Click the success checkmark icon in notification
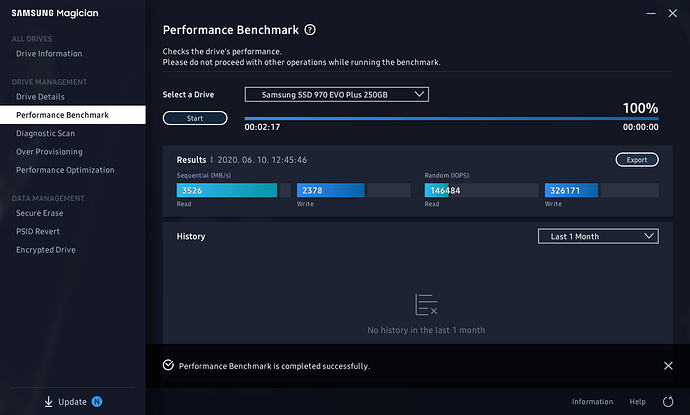The height and width of the screenshot is (415, 690). coord(168,366)
